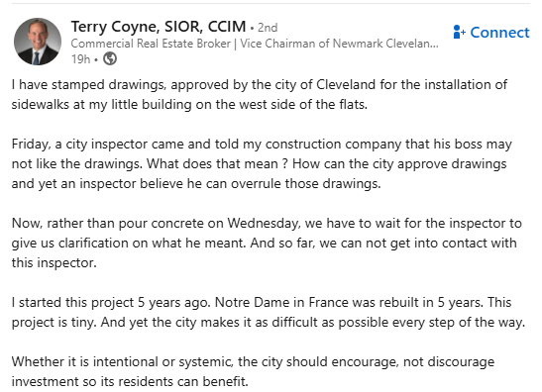Click the word 'Wednesday' in the post
The width and height of the screenshot is (542, 392).
tap(264, 224)
